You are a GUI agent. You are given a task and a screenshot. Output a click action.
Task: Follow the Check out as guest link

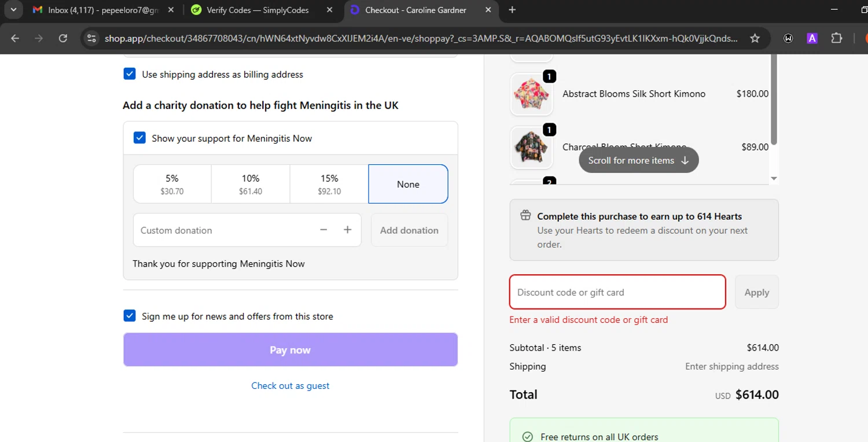(290, 385)
